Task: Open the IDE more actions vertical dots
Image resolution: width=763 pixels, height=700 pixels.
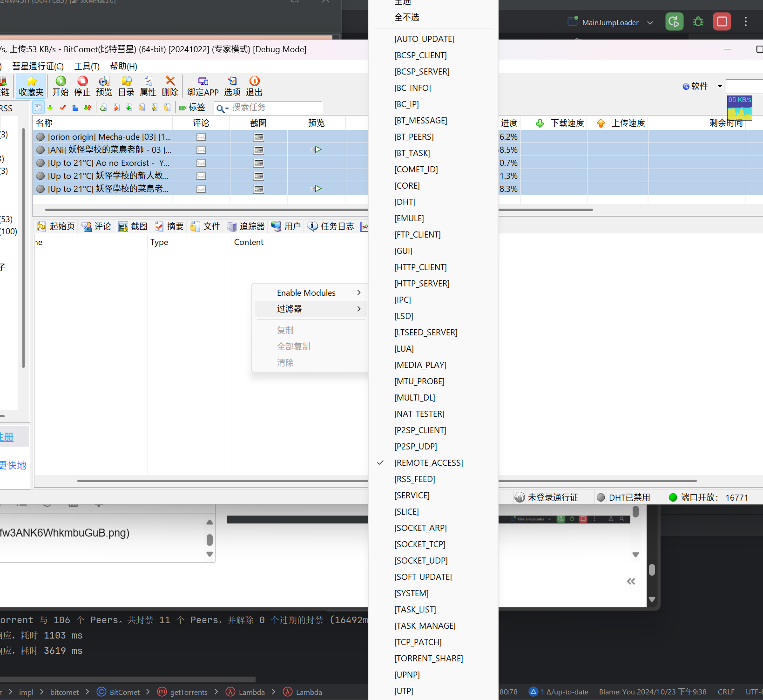Action: pos(746,21)
